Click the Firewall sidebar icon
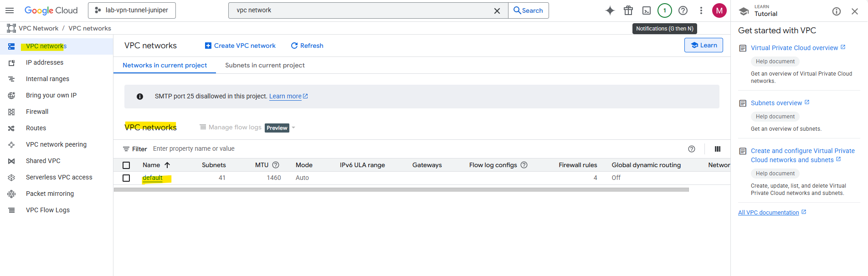The width and height of the screenshot is (868, 276). pyautogui.click(x=11, y=112)
